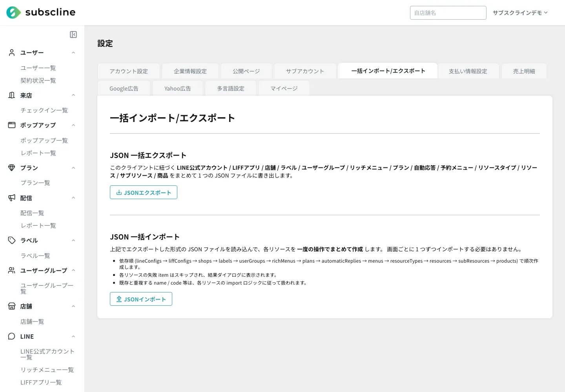Click the LINE chat bubble icon
This screenshot has width=565, height=392.
[x=12, y=336]
